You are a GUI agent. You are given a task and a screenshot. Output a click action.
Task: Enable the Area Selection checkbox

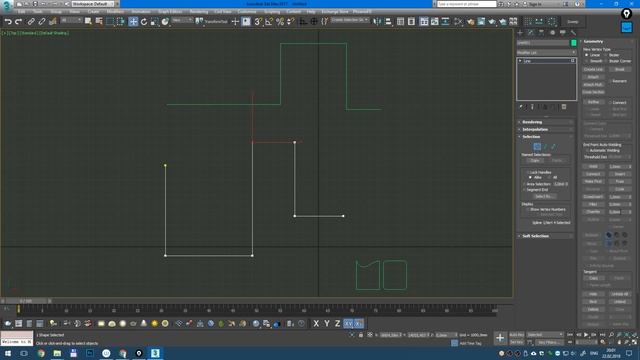coord(525,184)
